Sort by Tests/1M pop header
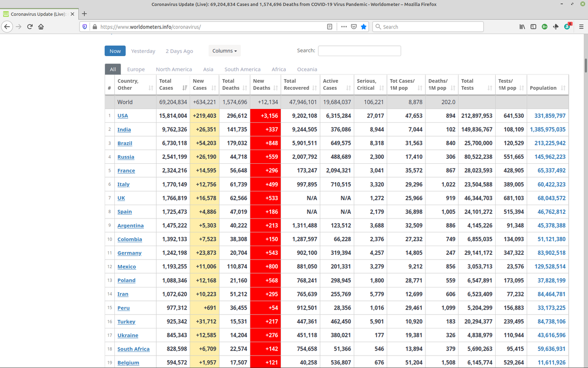Screen dimensions: 588x368 coord(511,84)
